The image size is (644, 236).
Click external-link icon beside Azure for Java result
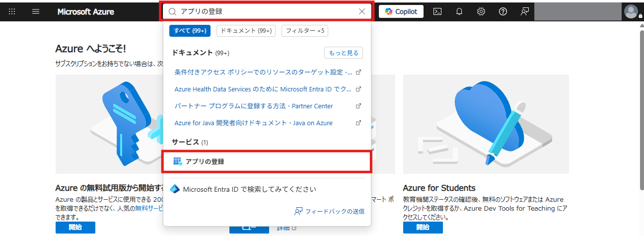pyautogui.click(x=358, y=123)
